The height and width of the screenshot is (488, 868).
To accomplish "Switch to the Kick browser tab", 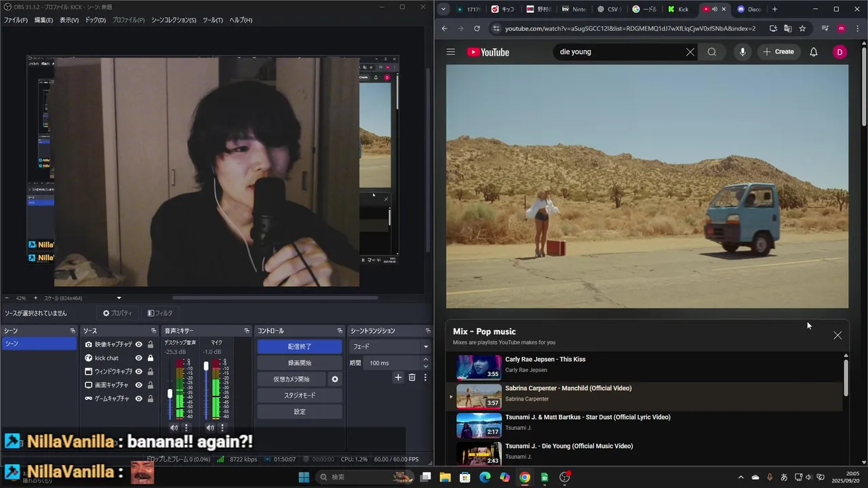I will [679, 9].
